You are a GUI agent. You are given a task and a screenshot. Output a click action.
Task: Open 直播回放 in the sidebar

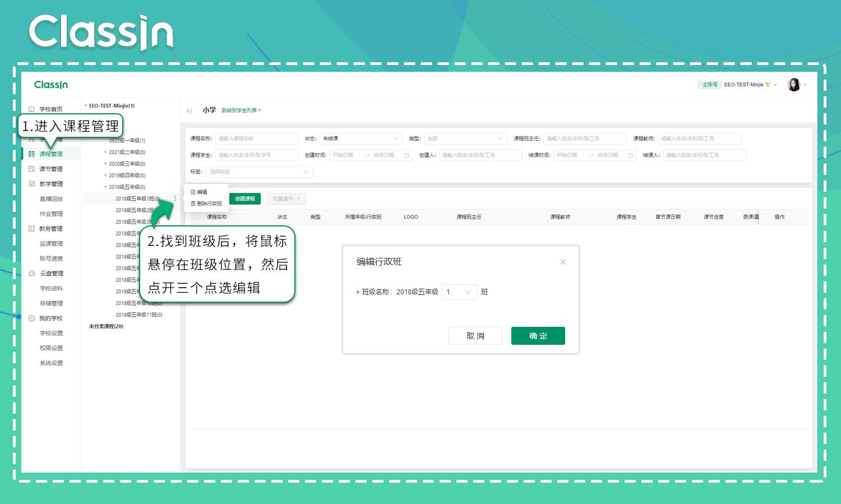51,199
